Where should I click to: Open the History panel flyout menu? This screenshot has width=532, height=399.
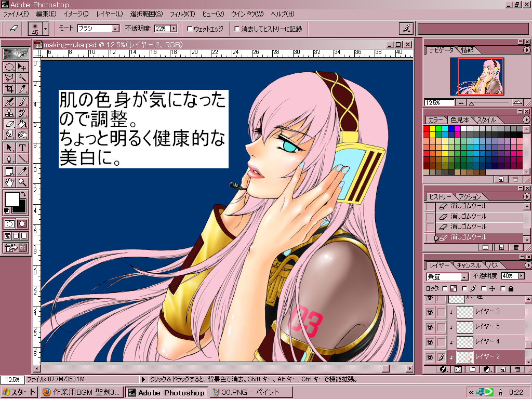click(527, 196)
